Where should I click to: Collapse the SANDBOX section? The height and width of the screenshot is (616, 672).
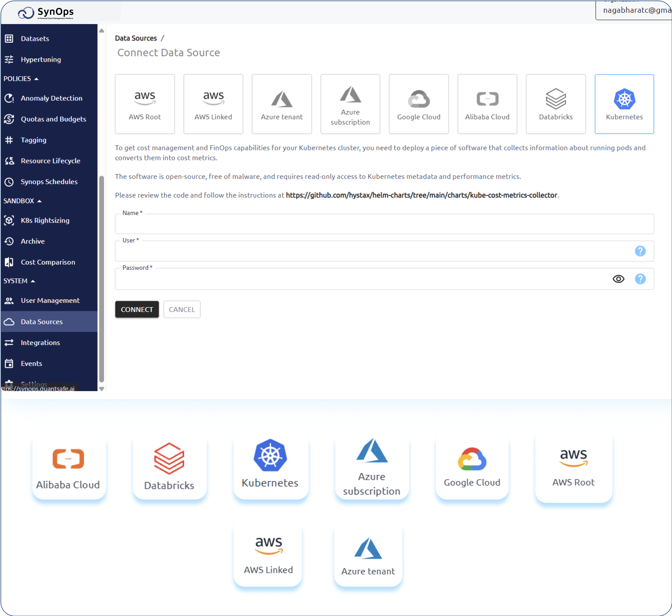coord(23,201)
